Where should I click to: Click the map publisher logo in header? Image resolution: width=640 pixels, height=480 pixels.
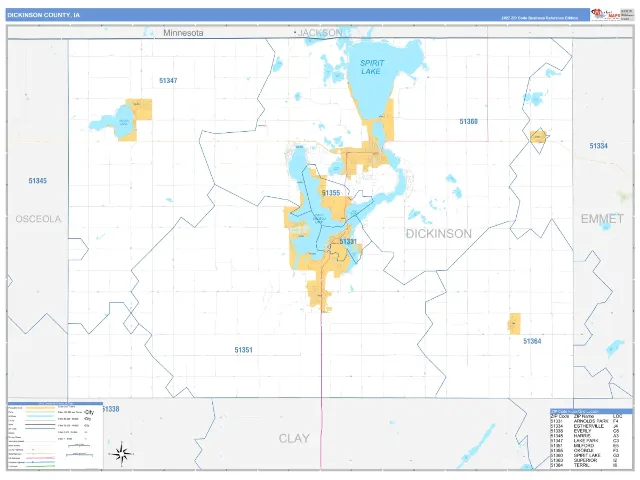605,14
